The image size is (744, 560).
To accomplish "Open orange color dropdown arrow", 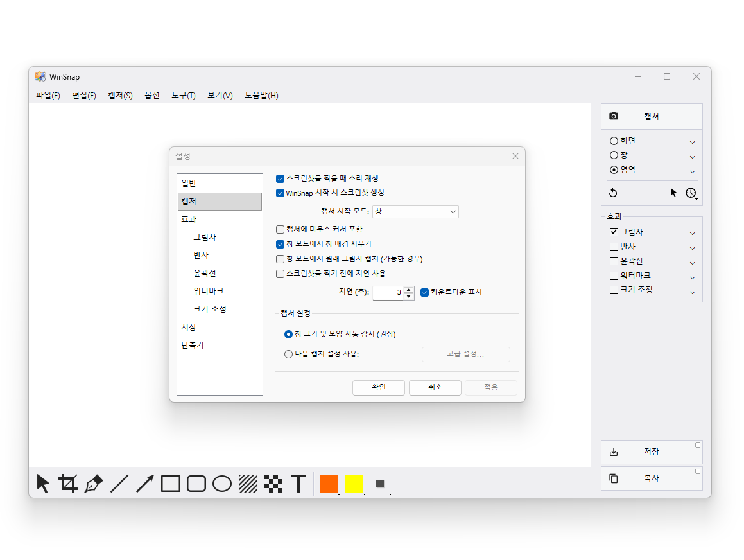I will coord(339,494).
